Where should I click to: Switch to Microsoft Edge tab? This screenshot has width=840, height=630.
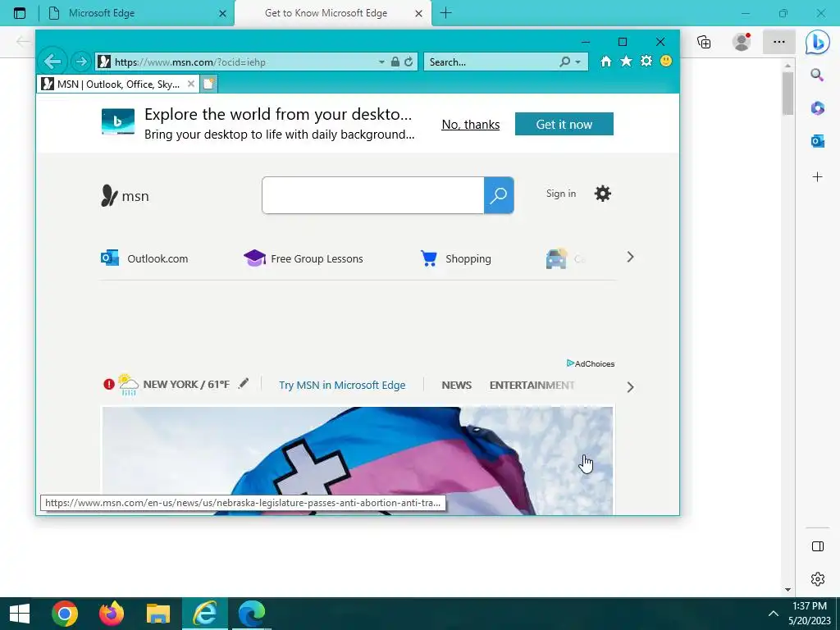point(137,13)
